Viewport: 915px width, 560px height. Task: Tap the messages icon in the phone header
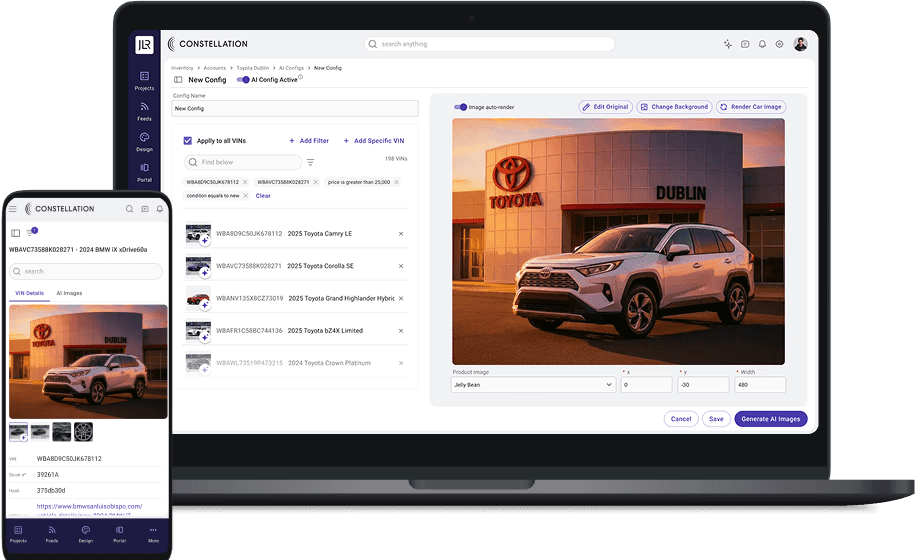click(x=145, y=209)
